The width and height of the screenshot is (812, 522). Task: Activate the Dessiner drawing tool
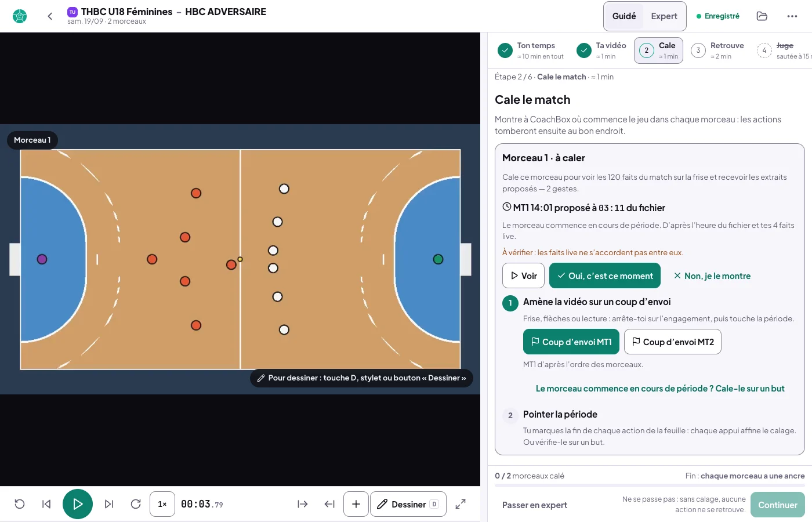(x=408, y=504)
